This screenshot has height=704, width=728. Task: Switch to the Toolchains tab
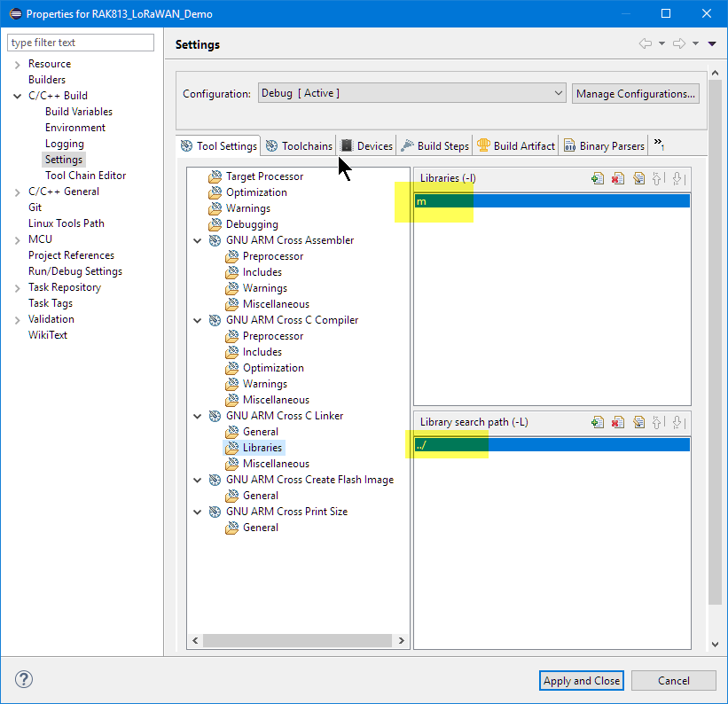(x=300, y=146)
